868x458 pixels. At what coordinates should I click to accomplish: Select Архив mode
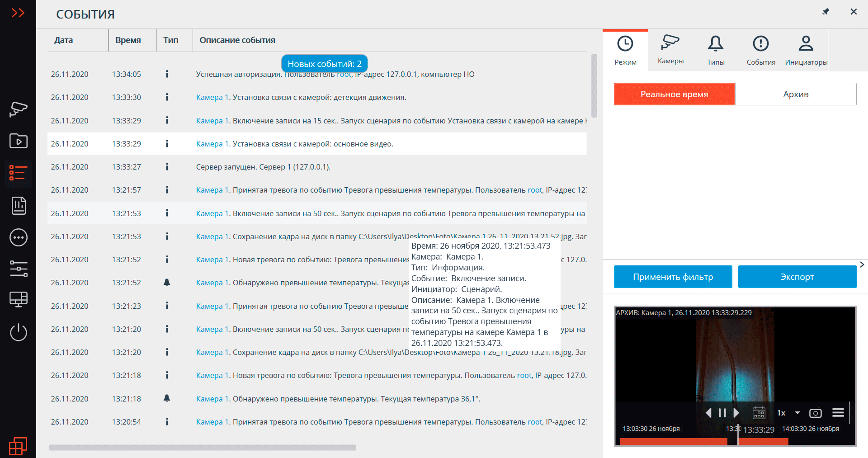[x=796, y=94]
